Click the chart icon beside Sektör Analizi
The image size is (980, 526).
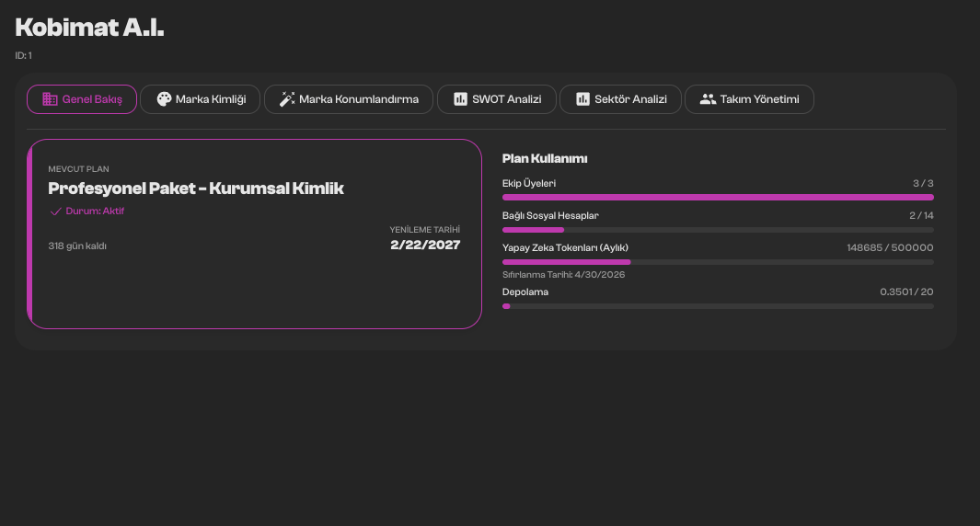[x=582, y=99]
